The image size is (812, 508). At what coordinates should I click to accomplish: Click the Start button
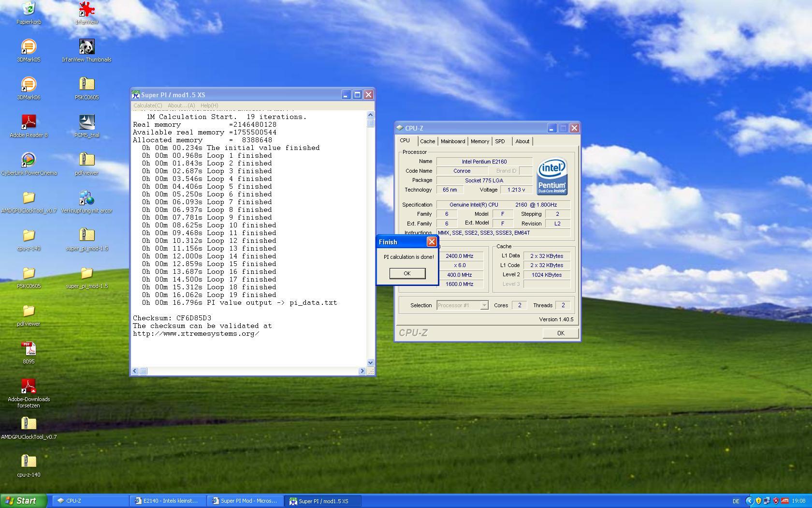(x=24, y=501)
